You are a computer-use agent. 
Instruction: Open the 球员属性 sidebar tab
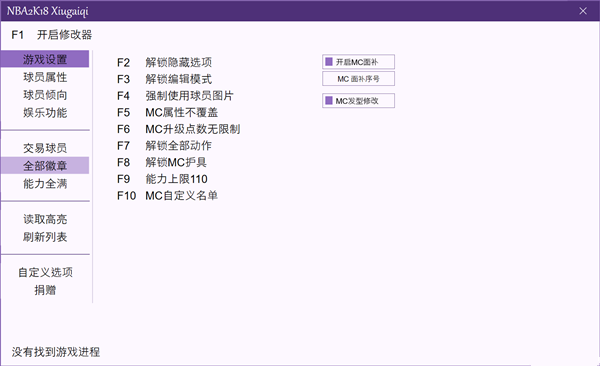45,77
